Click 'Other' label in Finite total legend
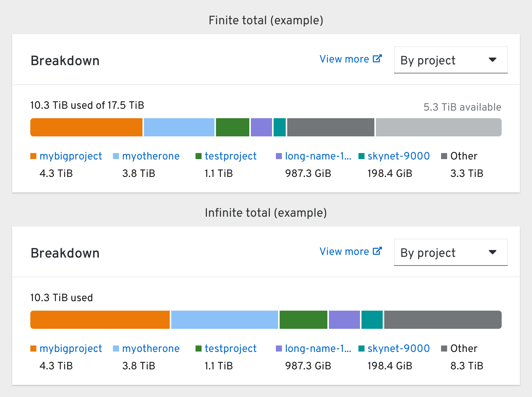 click(464, 156)
